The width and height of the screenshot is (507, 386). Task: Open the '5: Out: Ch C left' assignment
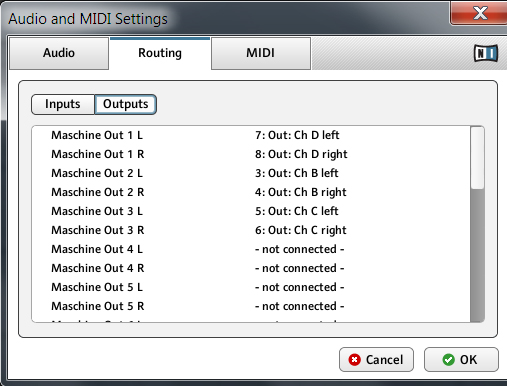point(297,211)
